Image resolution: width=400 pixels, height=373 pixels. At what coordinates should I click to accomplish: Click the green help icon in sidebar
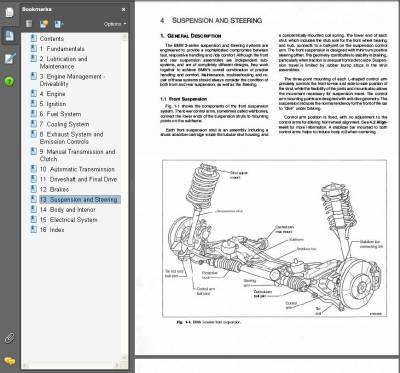tap(9, 81)
